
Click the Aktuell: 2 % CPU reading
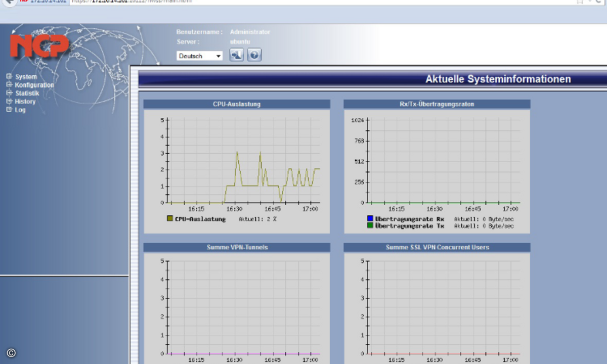pos(257,219)
